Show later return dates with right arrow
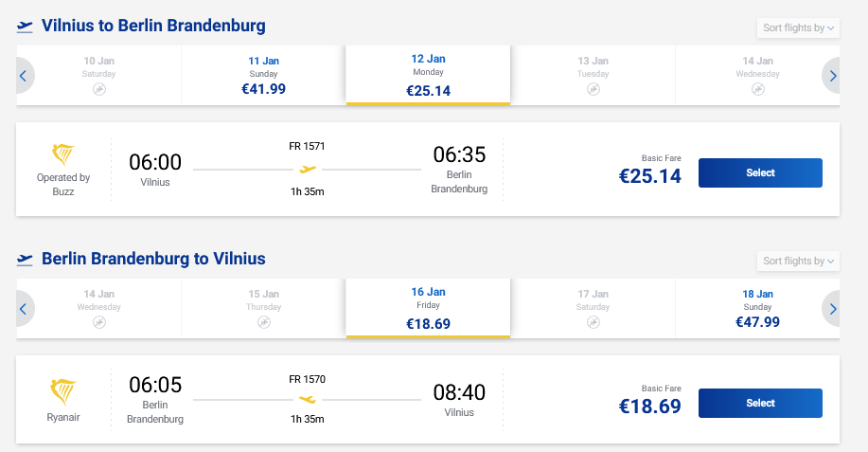Image resolution: width=868 pixels, height=452 pixels. click(832, 309)
